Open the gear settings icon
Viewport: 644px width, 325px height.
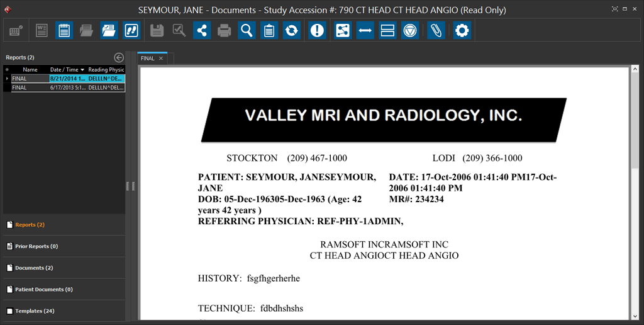click(462, 30)
